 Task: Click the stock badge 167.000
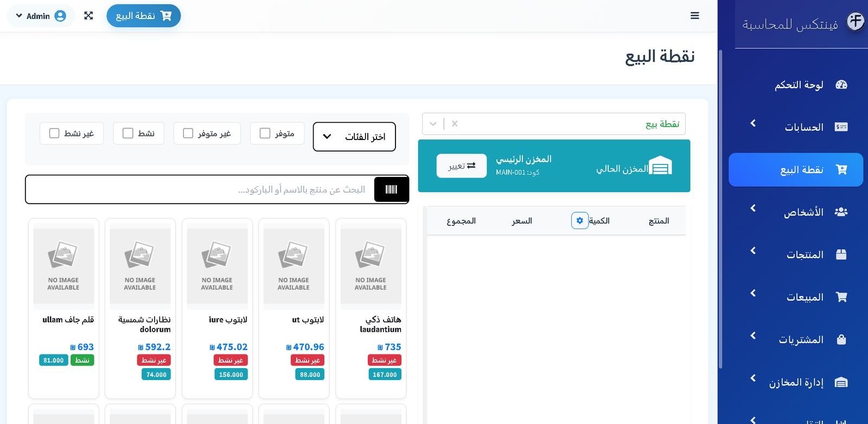385,375
